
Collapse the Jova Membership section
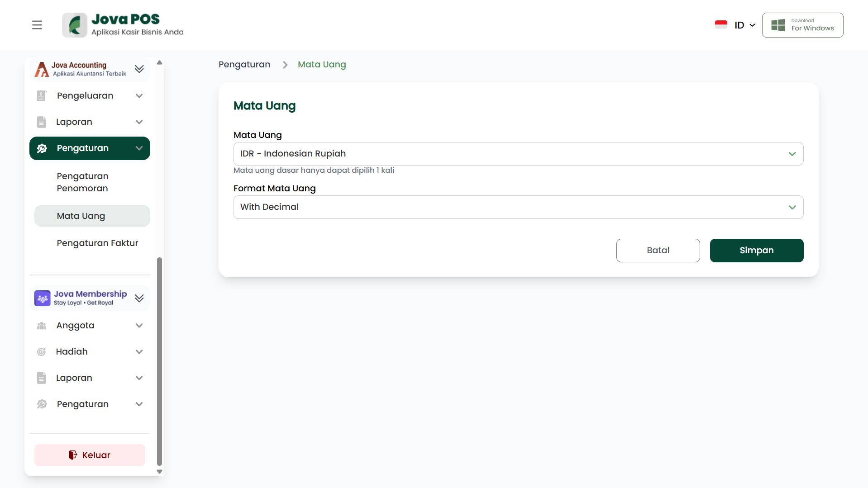tap(139, 298)
